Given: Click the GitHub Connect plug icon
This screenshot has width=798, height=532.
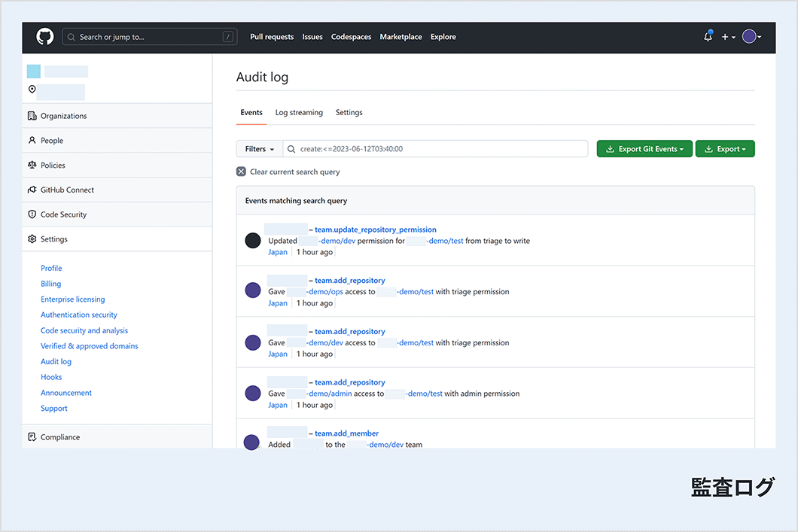Looking at the screenshot, I should point(32,190).
